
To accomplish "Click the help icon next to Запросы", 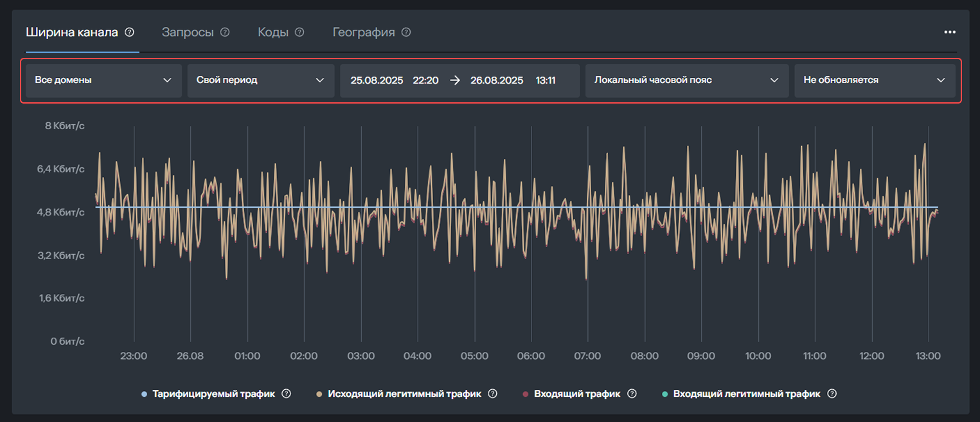I will tap(225, 32).
